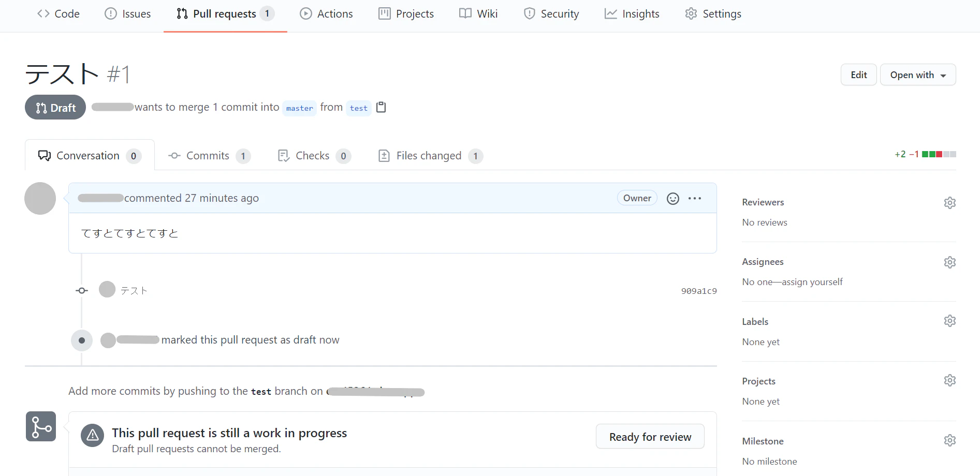Switch to the Conversation tab

tap(90, 156)
